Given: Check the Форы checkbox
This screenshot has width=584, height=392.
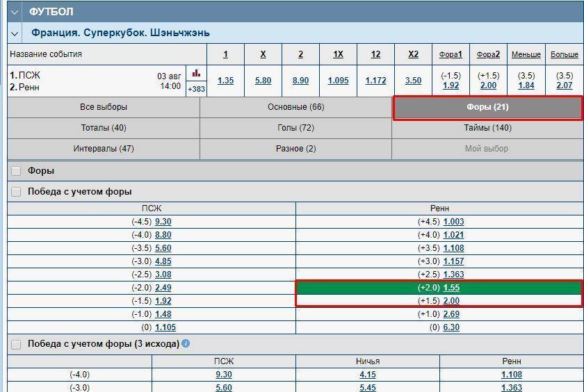Looking at the screenshot, I should (x=16, y=171).
